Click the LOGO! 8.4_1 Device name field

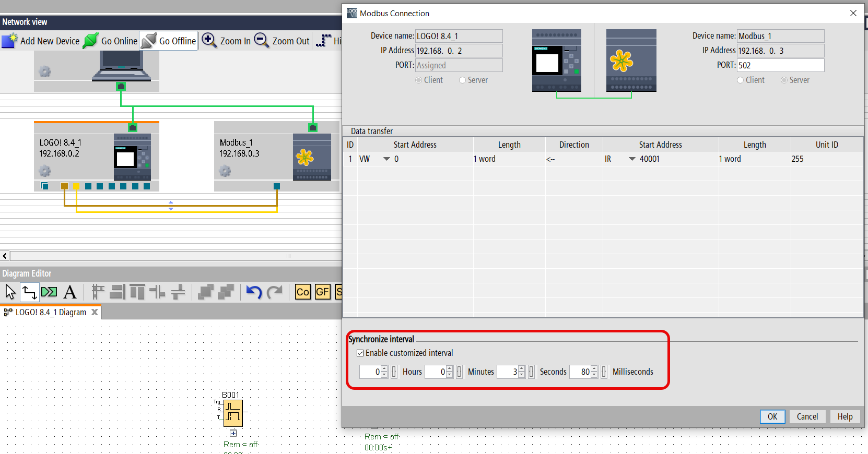459,36
